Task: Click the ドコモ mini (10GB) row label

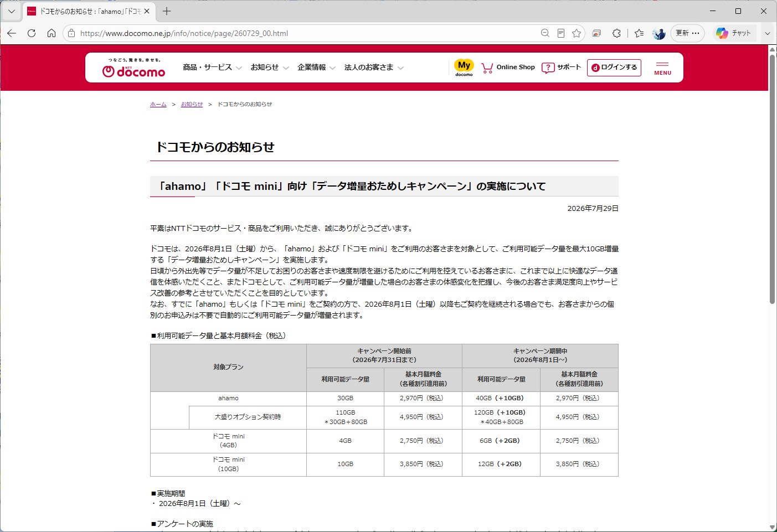Action: click(228, 464)
